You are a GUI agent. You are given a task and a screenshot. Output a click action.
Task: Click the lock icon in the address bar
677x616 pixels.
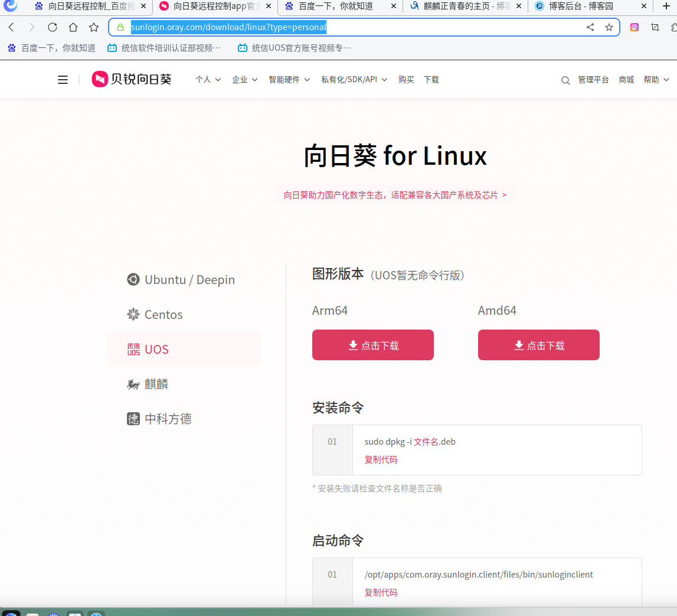pos(120,27)
